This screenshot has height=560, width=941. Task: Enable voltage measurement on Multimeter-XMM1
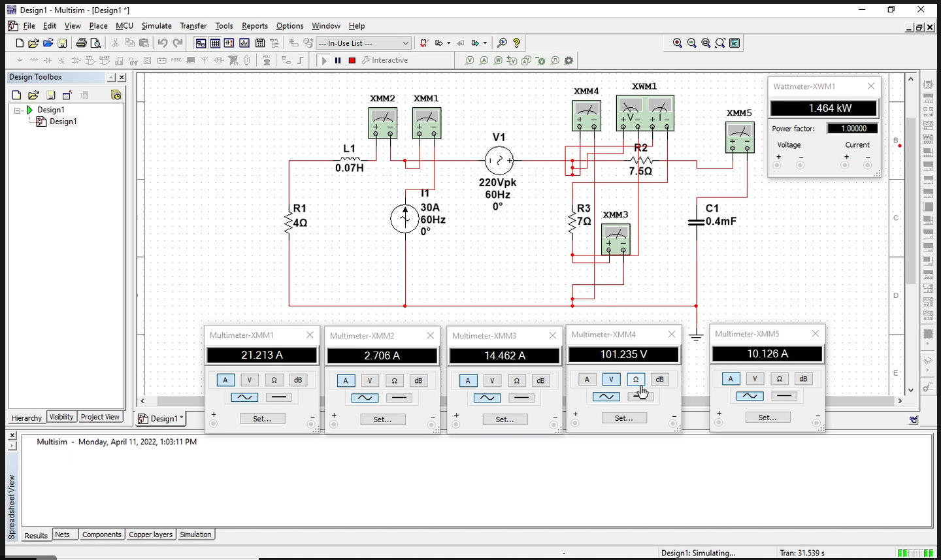249,379
